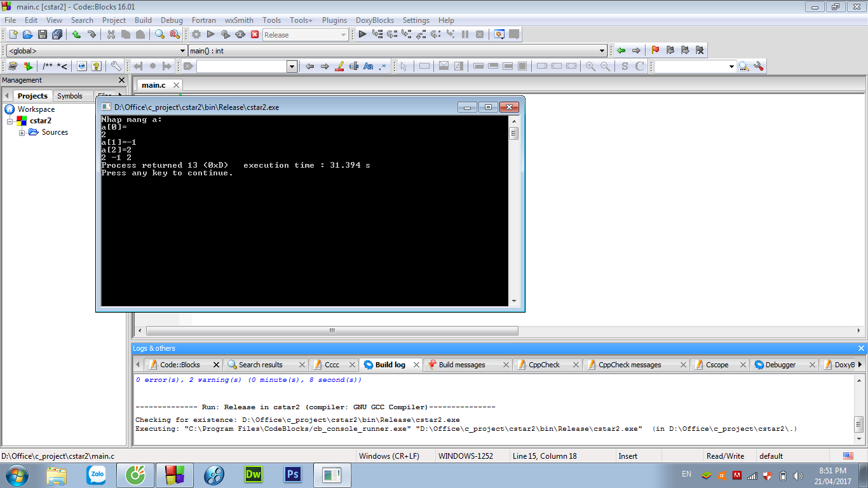Screen dimensions: 868x488
Task: Toggle regex (.*) search option
Action: (383, 66)
